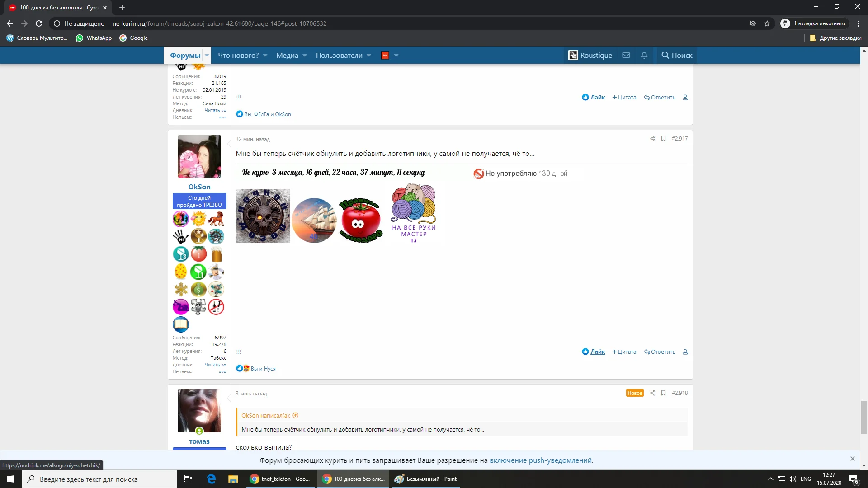Viewport: 868px width, 488px height.
Task: Click the tomato Помидоро badge image
Action: tap(360, 220)
